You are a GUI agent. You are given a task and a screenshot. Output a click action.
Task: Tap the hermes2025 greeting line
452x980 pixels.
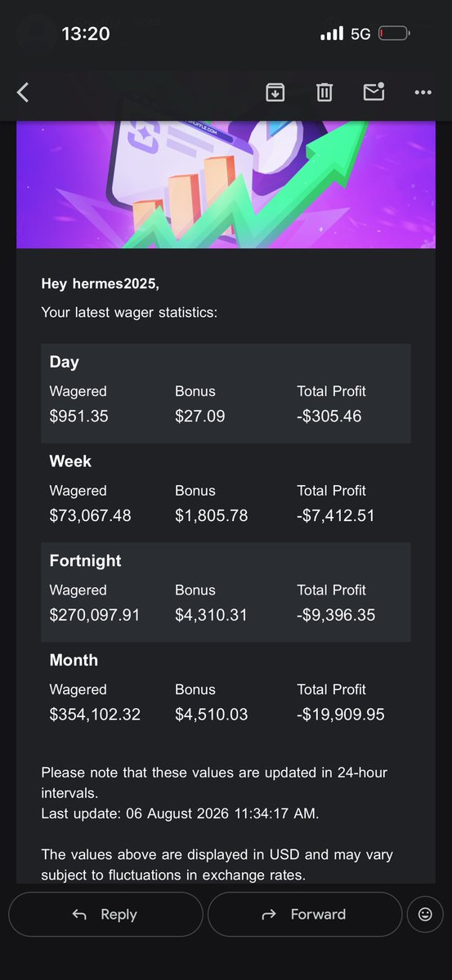[101, 284]
